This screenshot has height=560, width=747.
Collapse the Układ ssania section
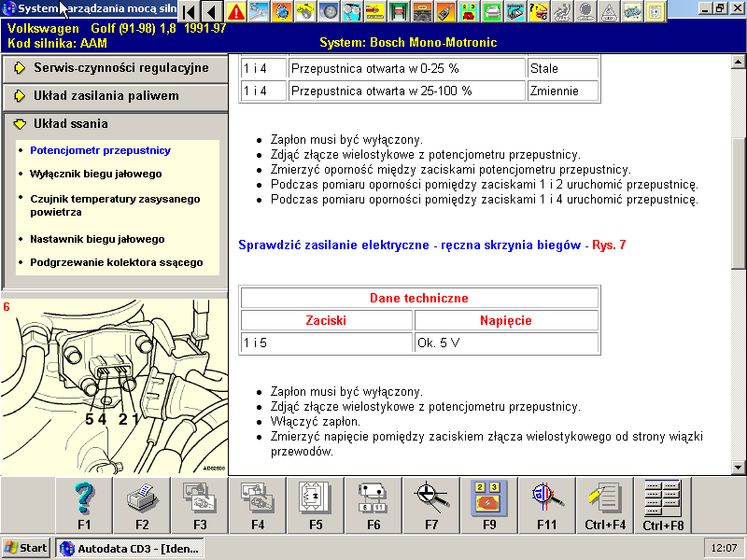(115, 124)
